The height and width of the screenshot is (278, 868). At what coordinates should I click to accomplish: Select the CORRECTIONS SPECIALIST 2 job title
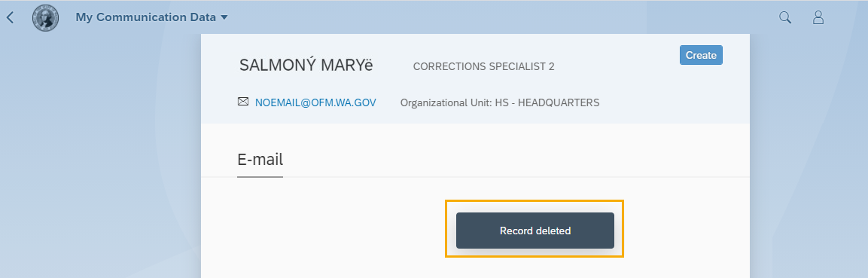tap(484, 67)
